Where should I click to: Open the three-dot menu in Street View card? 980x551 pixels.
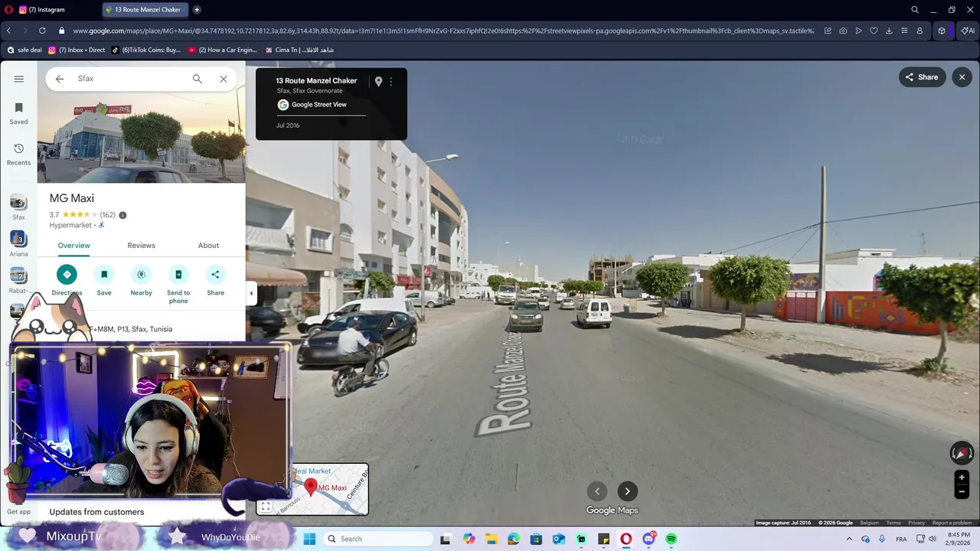point(390,81)
